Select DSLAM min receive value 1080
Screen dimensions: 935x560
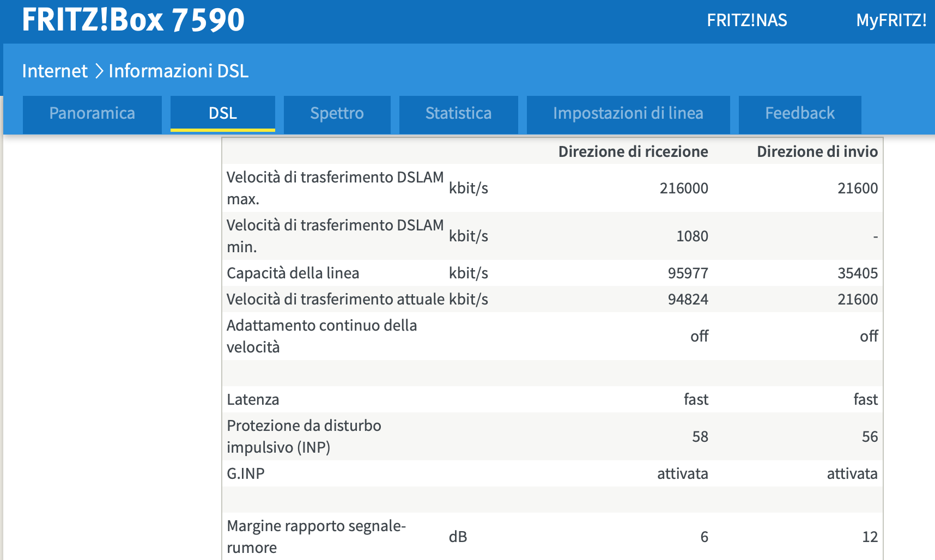(692, 236)
